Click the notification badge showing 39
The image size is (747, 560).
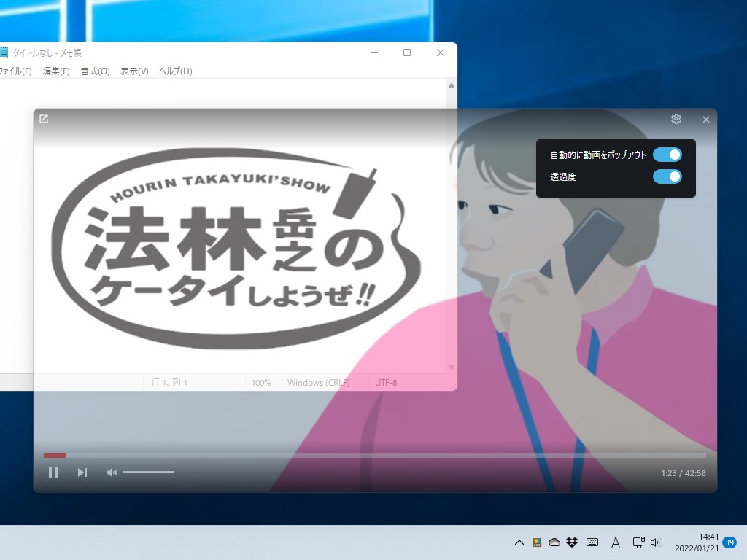728,542
